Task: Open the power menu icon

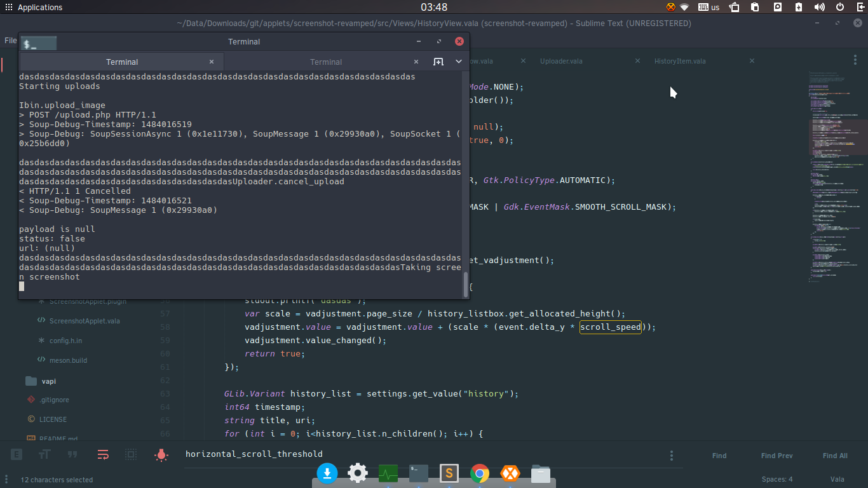Action: point(840,8)
